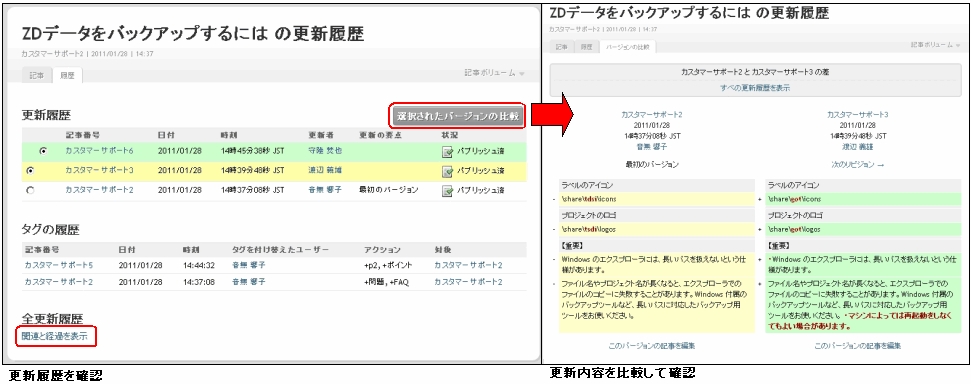971x384 pixels.
Task: Click publish status icon in カスタマーサポート6 row
Action: (x=448, y=152)
